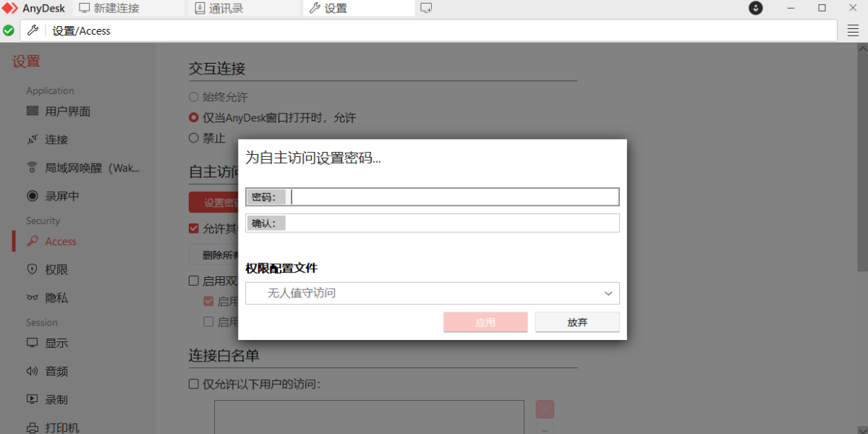This screenshot has height=434, width=868.
Task: Click the green connection status icon
Action: click(9, 30)
